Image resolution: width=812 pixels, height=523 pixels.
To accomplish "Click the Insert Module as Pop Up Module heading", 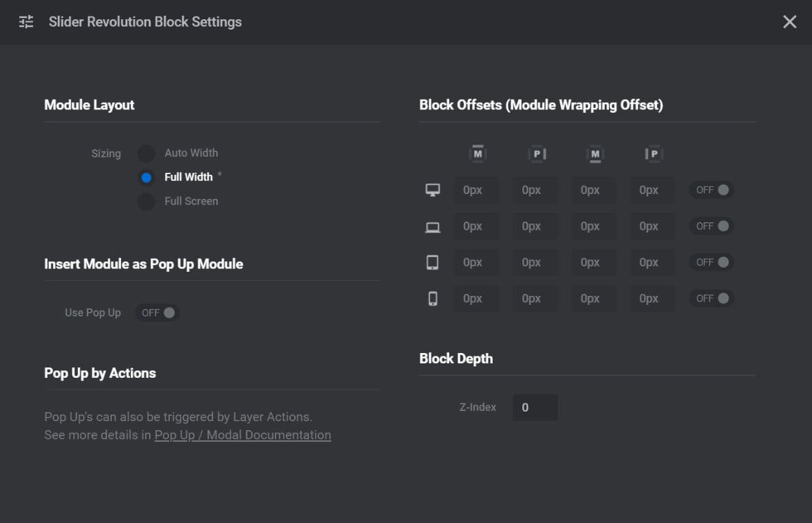I will [143, 264].
